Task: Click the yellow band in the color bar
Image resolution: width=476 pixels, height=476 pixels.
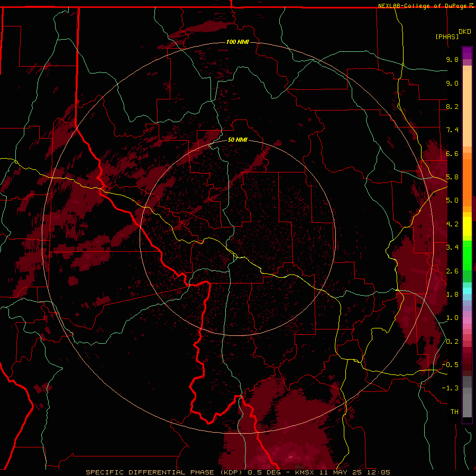Action: pos(467,226)
